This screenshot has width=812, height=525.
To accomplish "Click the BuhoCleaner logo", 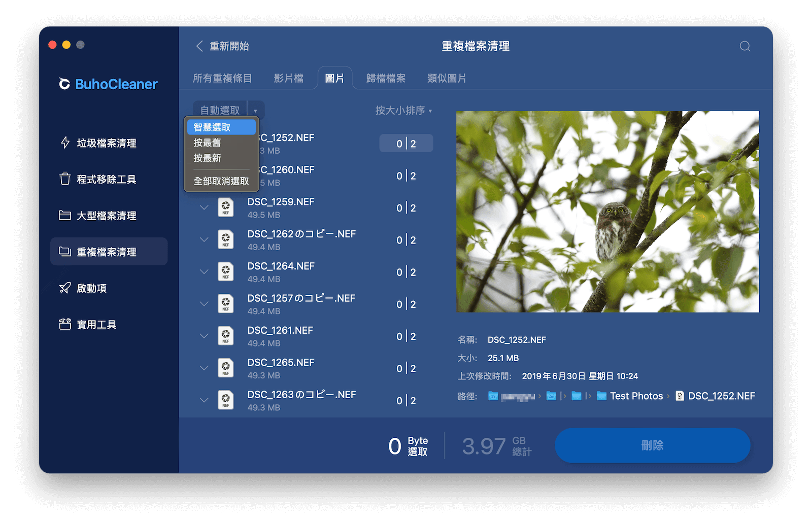I will coord(108,84).
